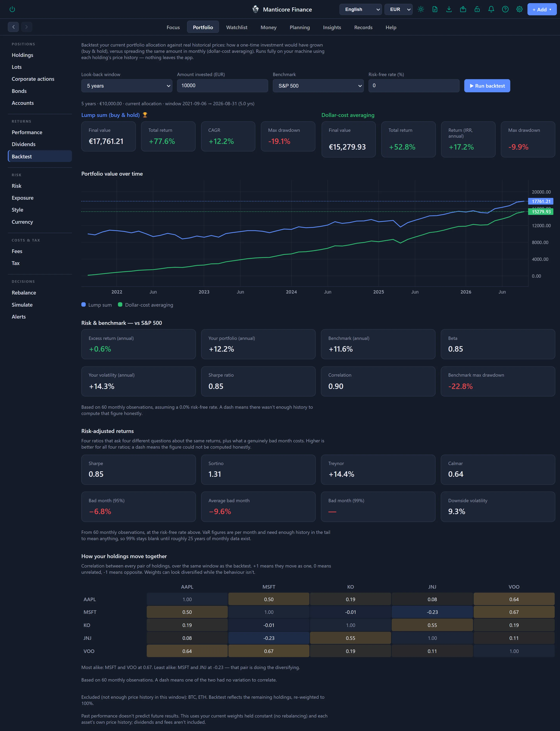This screenshot has height=731, width=560.
Task: Select Backtest in the sidebar
Action: point(40,156)
